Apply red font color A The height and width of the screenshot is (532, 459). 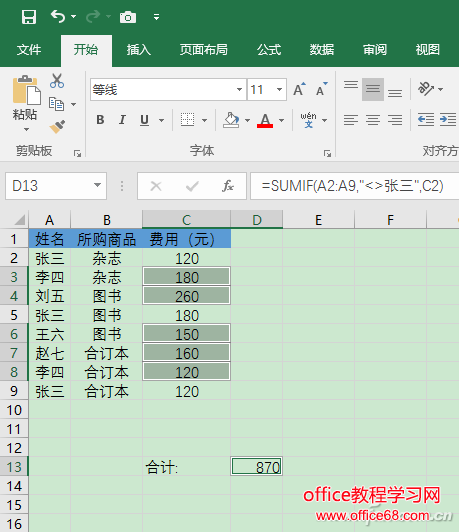[x=265, y=120]
